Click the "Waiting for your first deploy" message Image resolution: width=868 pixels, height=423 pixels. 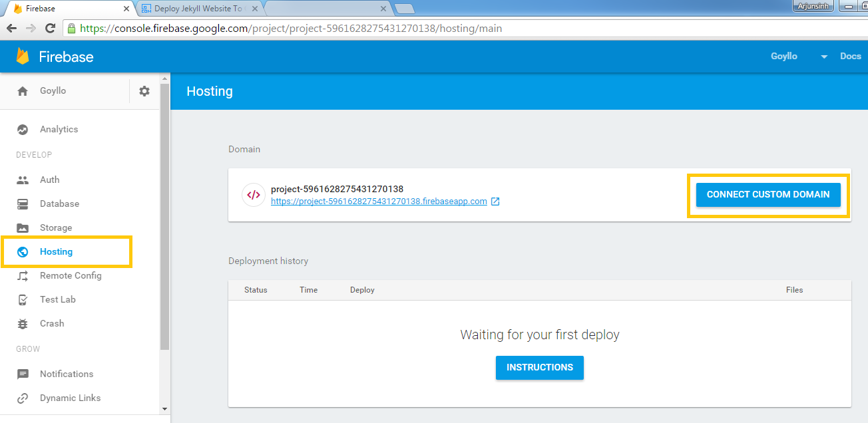[540, 335]
